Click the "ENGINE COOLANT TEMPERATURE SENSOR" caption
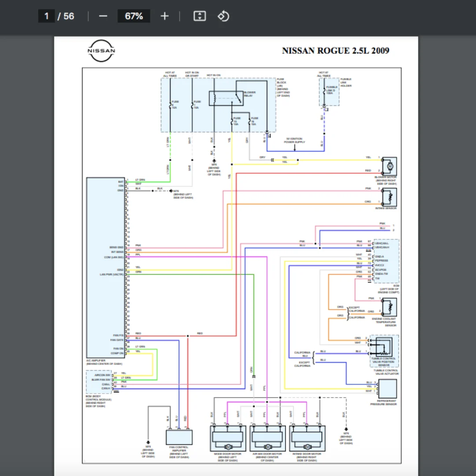This screenshot has height=476, width=476. pos(384,322)
